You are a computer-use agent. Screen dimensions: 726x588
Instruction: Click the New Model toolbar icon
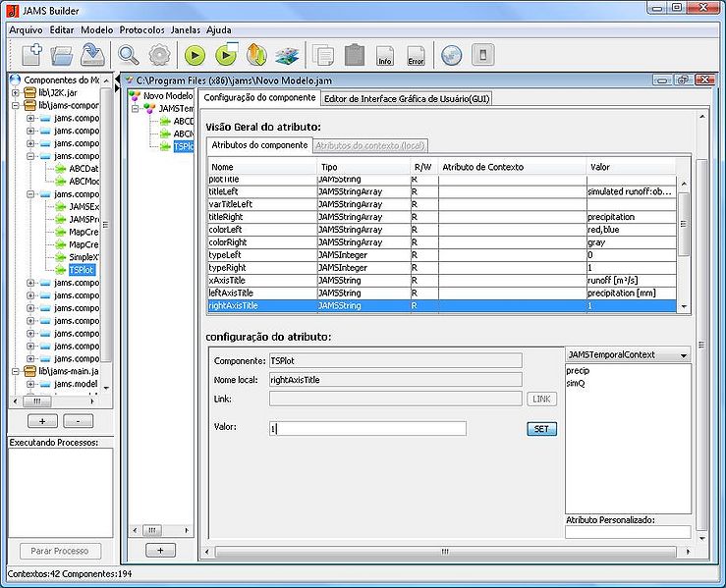click(x=31, y=55)
